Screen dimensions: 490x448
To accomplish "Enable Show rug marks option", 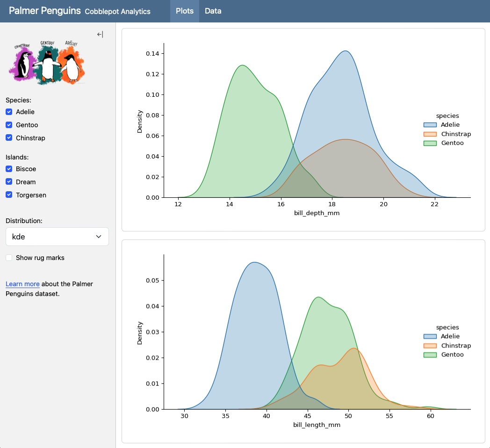I will [9, 258].
